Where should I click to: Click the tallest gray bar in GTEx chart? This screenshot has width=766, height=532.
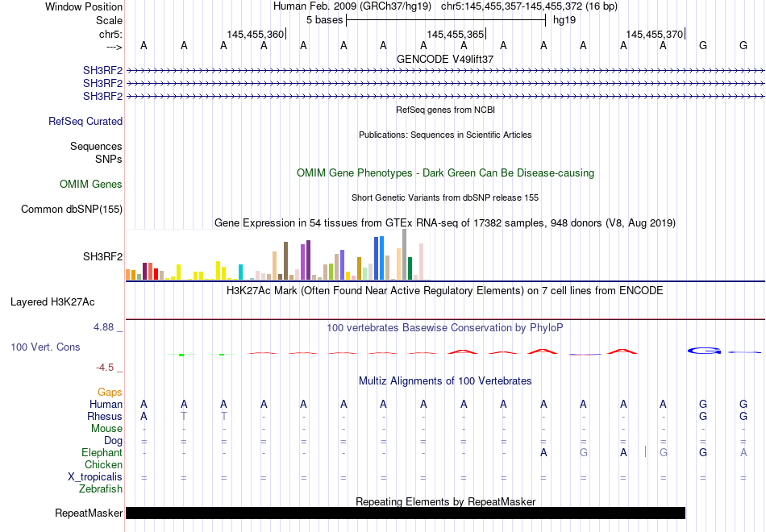(x=405, y=254)
